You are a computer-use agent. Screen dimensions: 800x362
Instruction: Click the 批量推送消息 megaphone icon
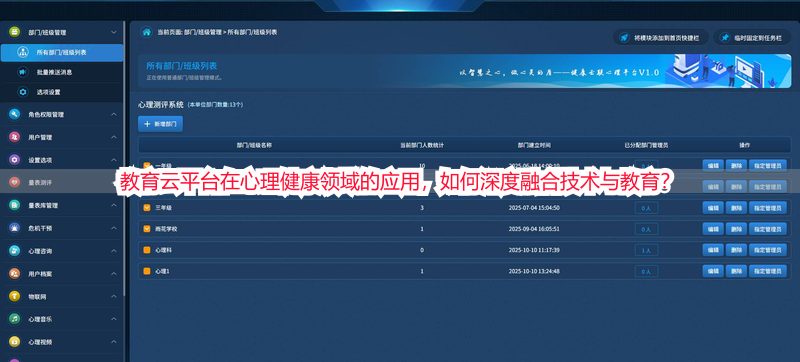coord(22,72)
